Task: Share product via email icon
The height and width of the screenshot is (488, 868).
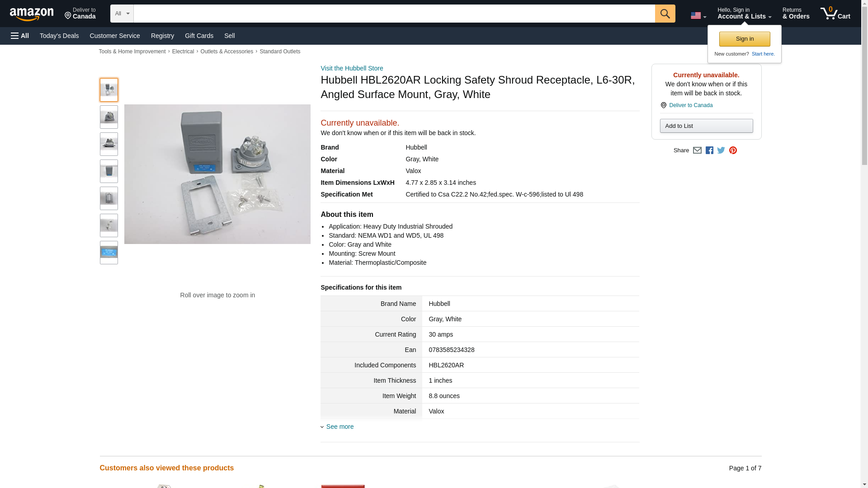Action: tap(697, 150)
